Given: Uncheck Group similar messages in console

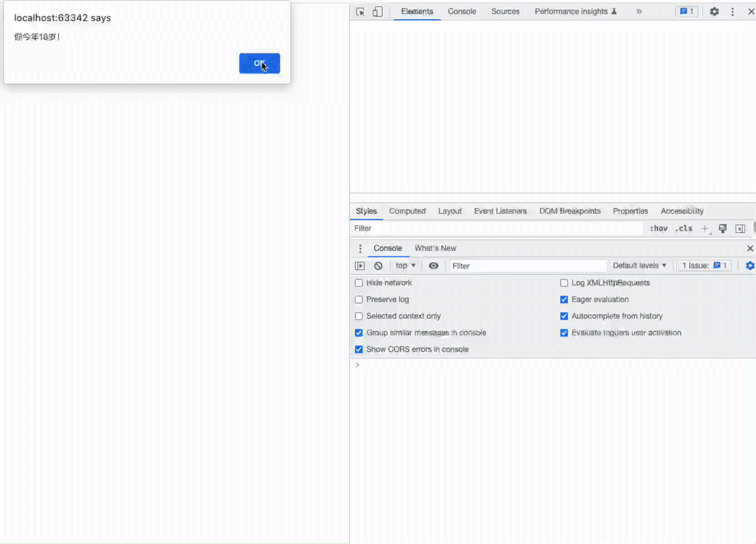Looking at the screenshot, I should [x=358, y=332].
